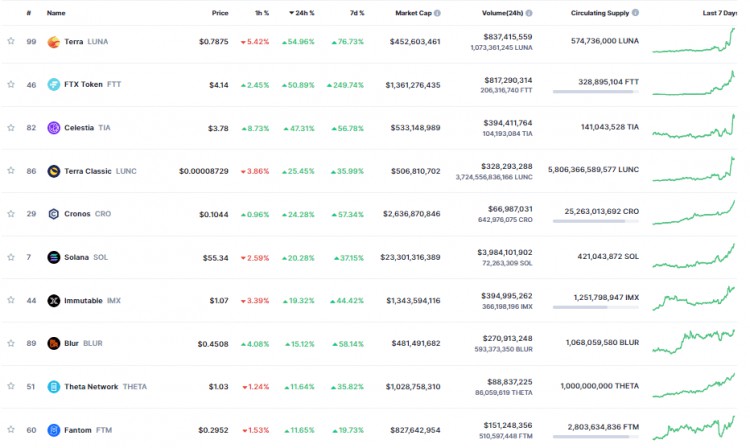Open the FTX Token FTT page
Viewport: 750px width, 448px height.
tap(92, 85)
